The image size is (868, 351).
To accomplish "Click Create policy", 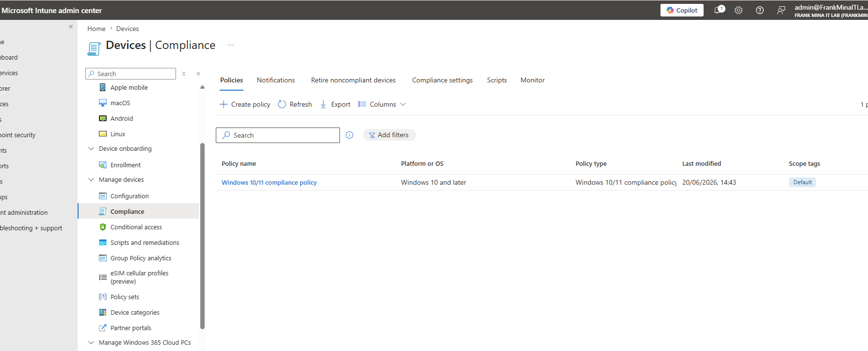I will click(245, 104).
